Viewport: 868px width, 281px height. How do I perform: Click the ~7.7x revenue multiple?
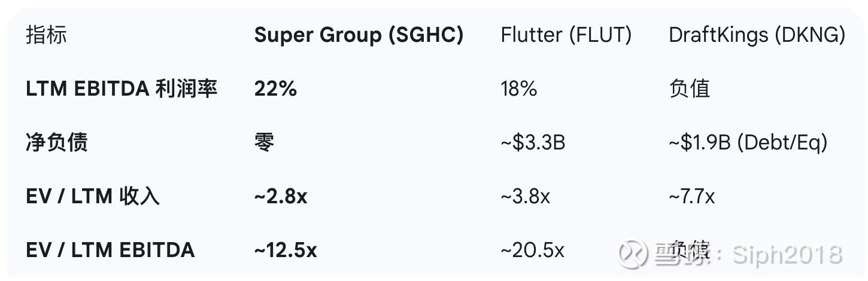point(691,196)
